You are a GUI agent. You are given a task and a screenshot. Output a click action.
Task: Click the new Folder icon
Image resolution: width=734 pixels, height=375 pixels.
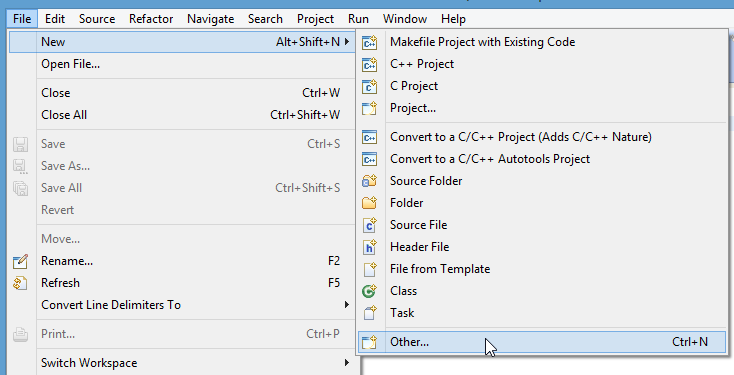pos(369,203)
